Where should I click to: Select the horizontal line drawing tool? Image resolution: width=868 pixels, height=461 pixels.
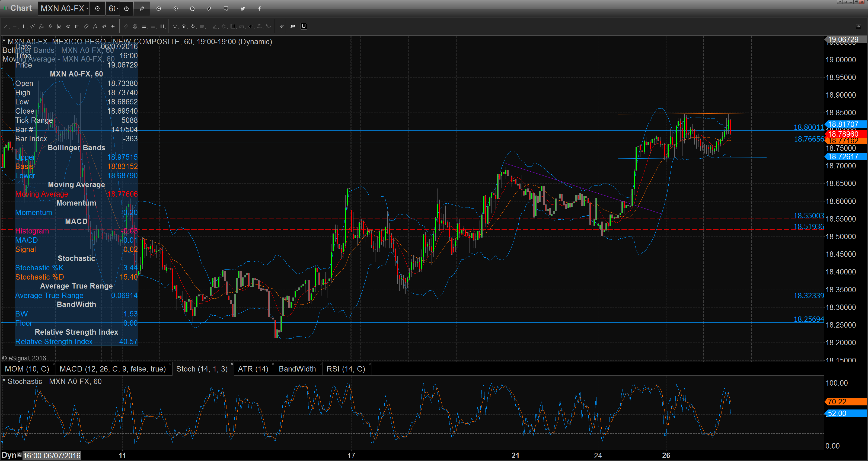pos(14,26)
